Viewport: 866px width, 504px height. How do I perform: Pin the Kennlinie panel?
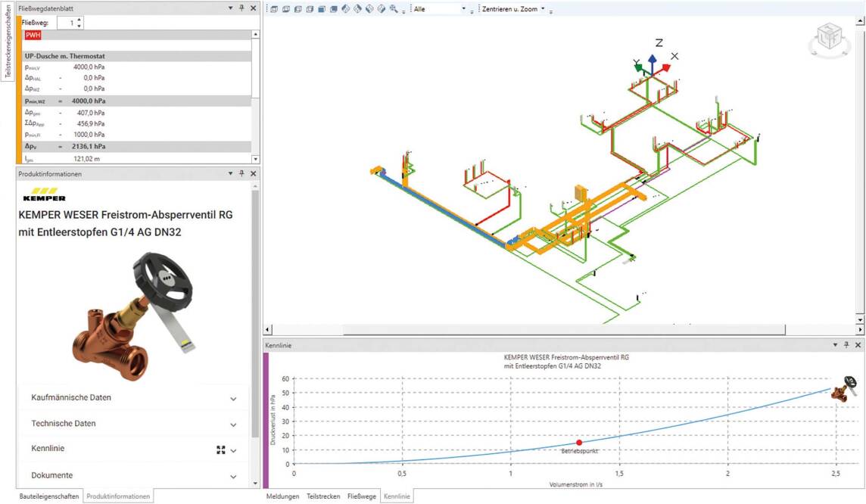[846, 344]
